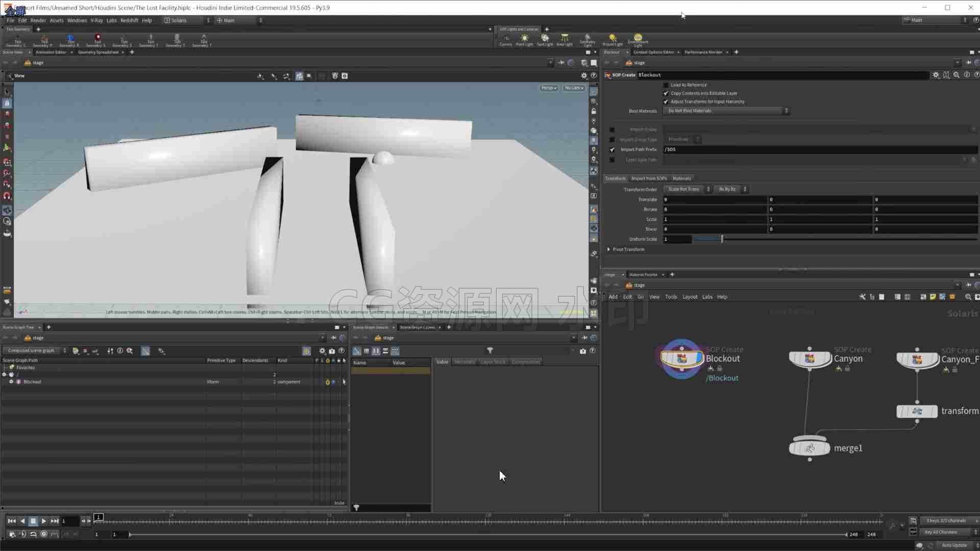Click the merge1 node

(810, 448)
